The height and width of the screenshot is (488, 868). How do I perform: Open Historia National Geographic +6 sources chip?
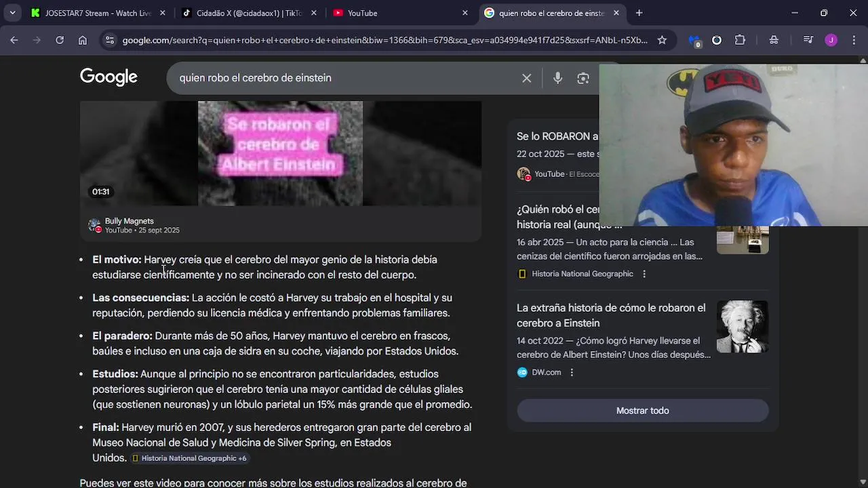[x=189, y=458]
